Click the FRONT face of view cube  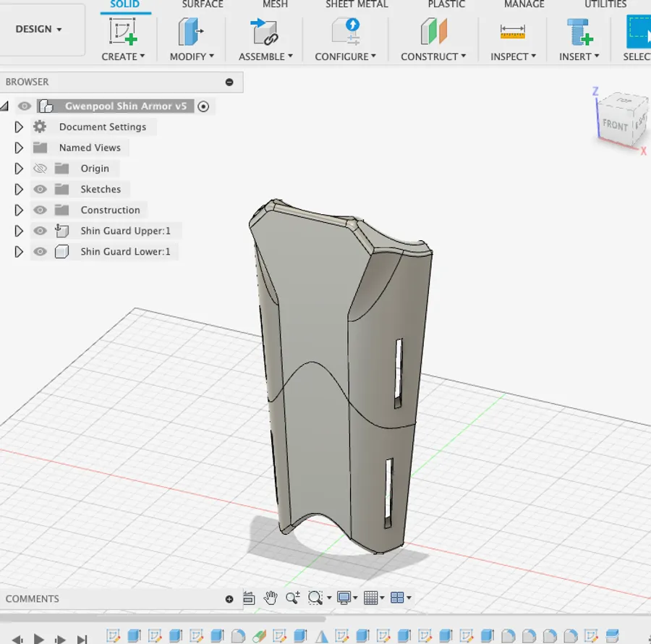click(616, 124)
